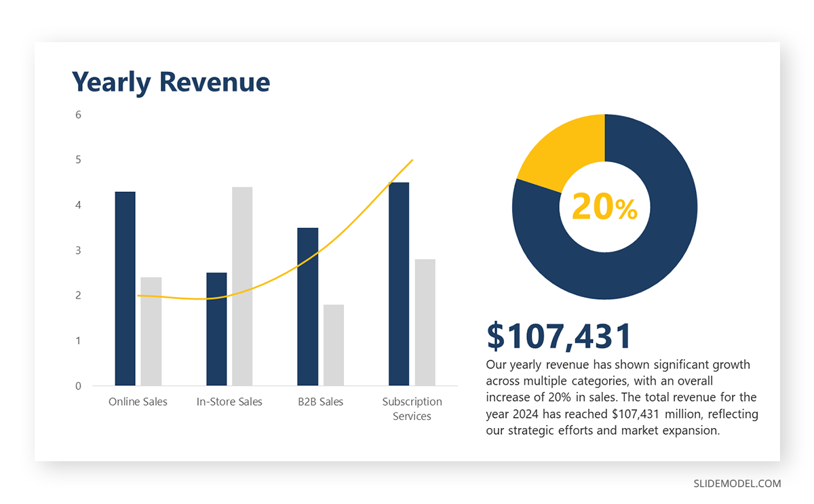Viewport: 814px width, 504px height.
Task: Select the y-axis value 5
Action: (78, 160)
